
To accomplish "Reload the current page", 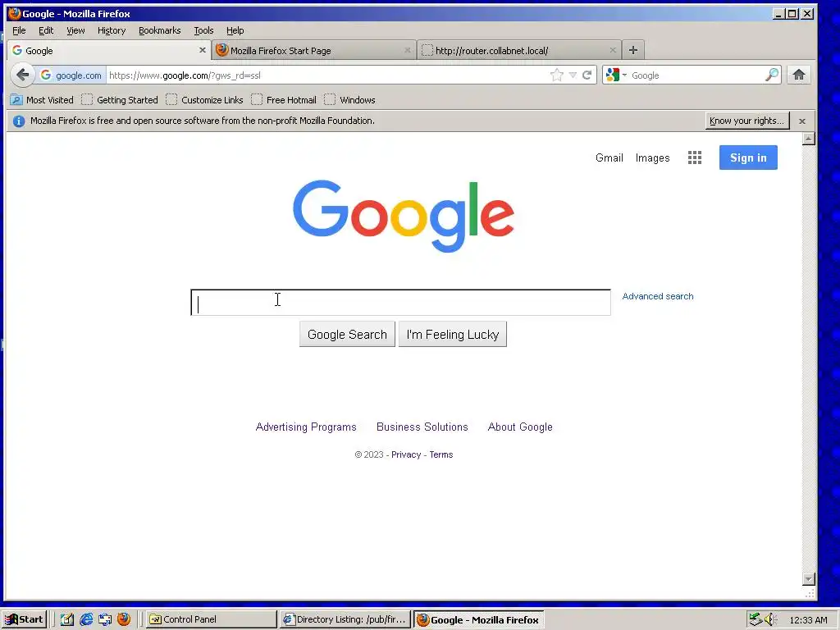I will click(587, 75).
